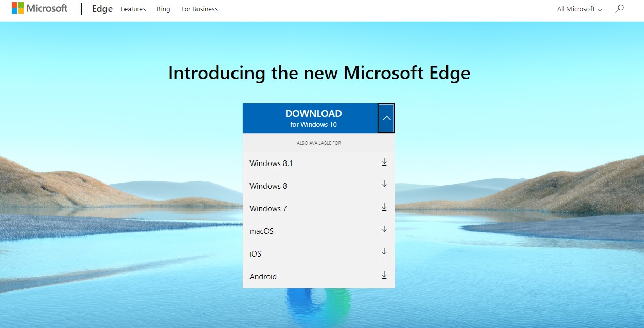The height and width of the screenshot is (328, 644).
Task: Select the Windows 8.1 label
Action: tap(271, 163)
